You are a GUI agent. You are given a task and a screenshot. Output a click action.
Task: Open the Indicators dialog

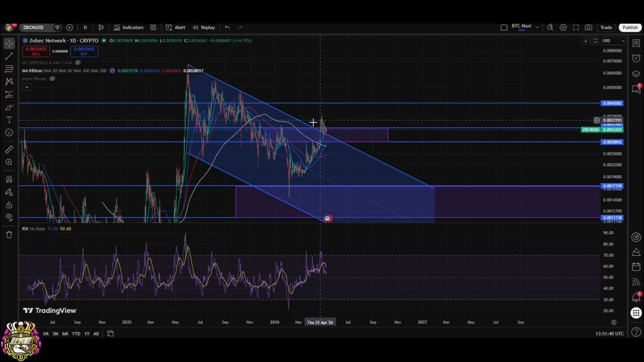point(128,27)
